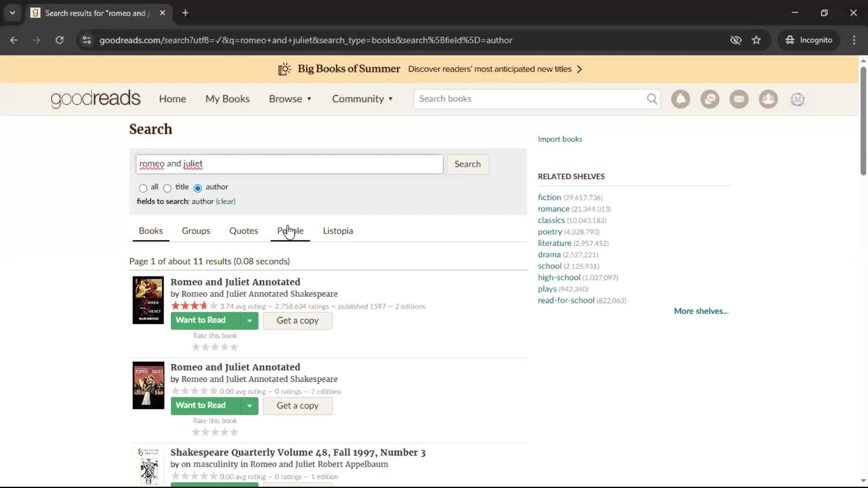
Task: Open a new browser tab
Action: (x=185, y=13)
